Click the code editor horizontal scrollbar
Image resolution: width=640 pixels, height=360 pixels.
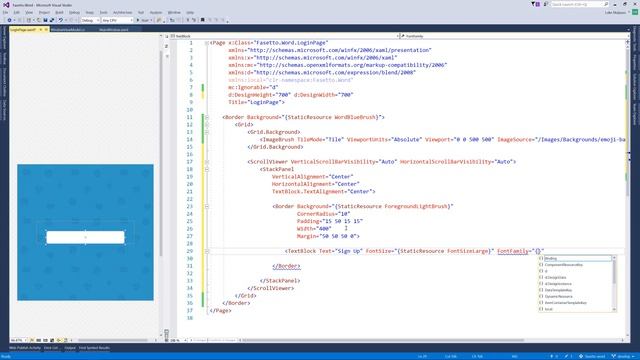[384, 340]
